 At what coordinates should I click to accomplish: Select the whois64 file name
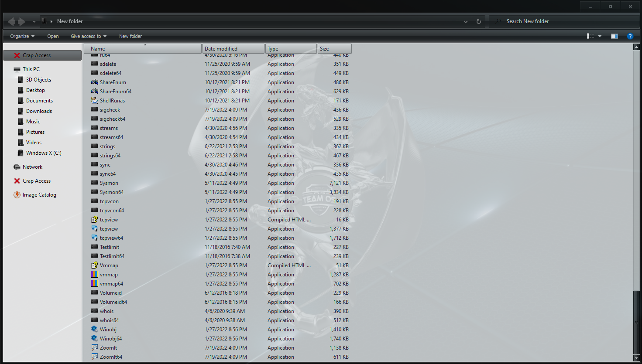click(x=109, y=320)
